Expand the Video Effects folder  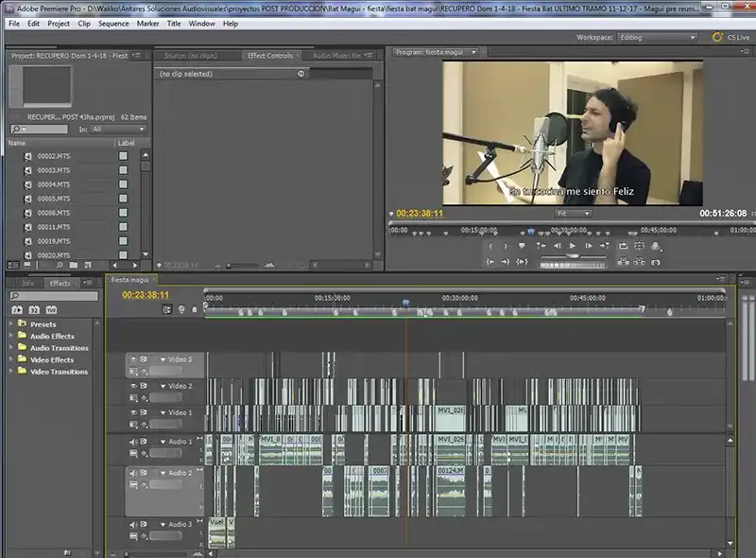coord(11,359)
